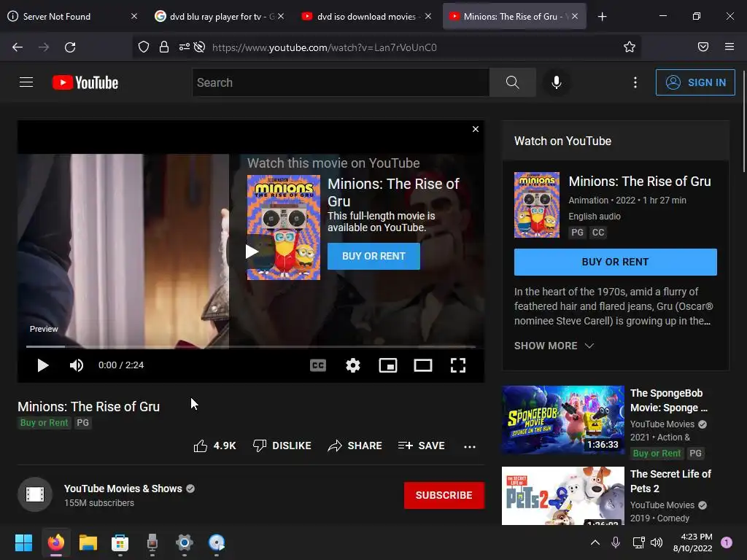Open side panel Minions poster
Image resolution: width=747 pixels, height=560 pixels.
[x=536, y=205]
